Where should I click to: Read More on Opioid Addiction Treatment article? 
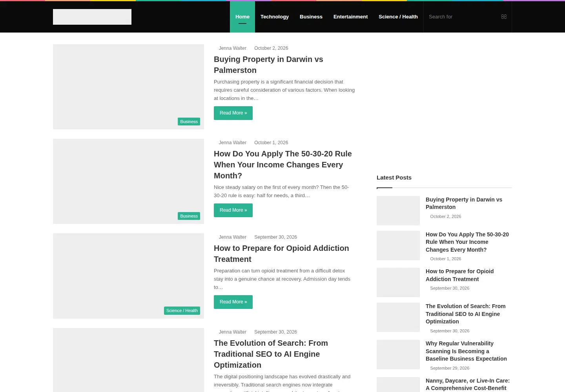click(233, 302)
